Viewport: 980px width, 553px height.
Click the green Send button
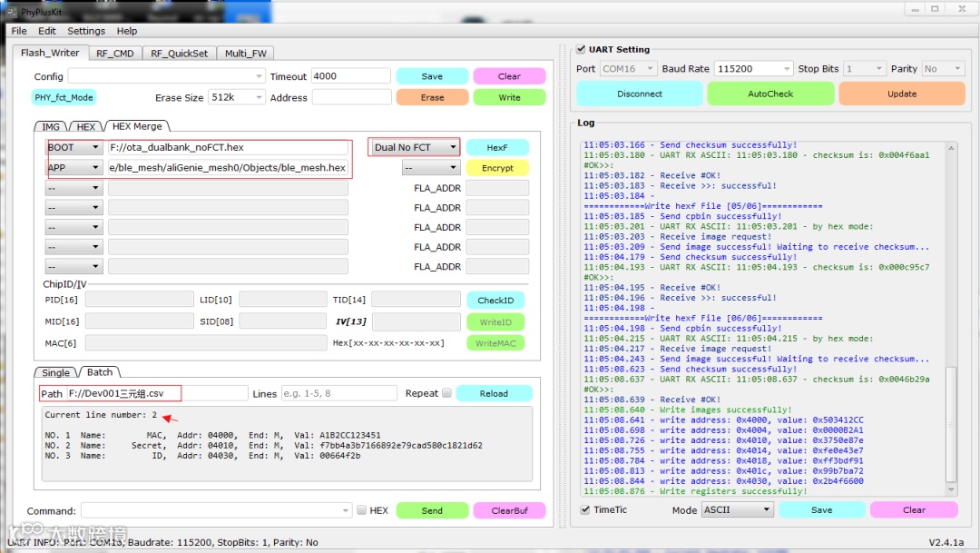tap(432, 510)
